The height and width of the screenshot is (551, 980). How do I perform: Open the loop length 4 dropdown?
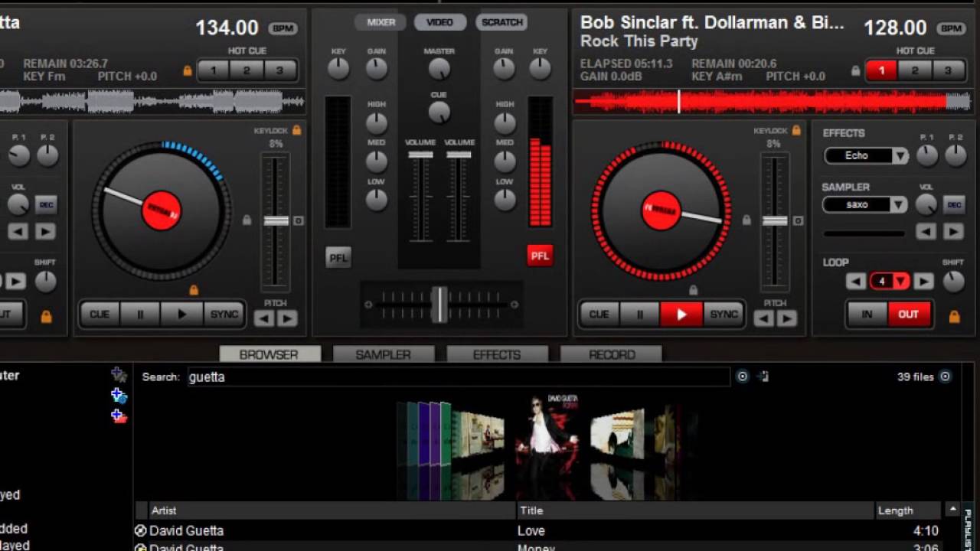click(x=900, y=282)
